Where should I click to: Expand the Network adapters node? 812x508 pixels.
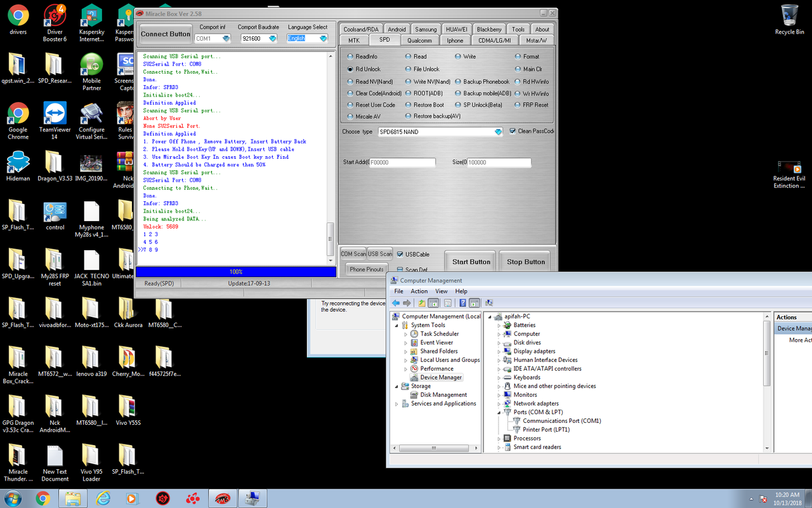click(499, 403)
